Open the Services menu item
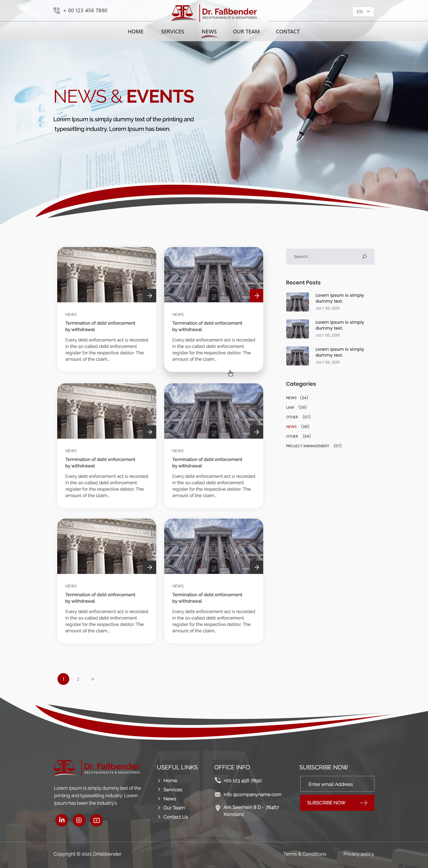428x868 pixels. [x=172, y=32]
